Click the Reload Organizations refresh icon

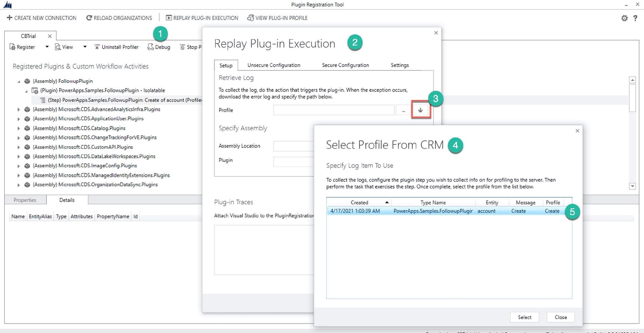(89, 18)
